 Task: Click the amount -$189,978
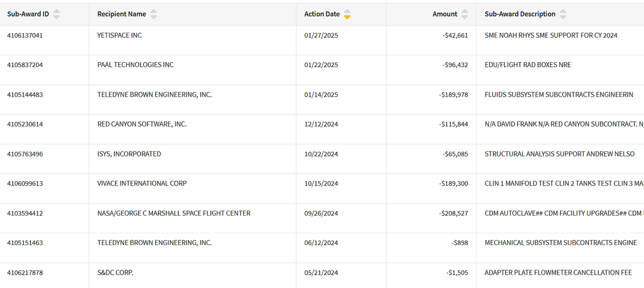[x=454, y=94]
